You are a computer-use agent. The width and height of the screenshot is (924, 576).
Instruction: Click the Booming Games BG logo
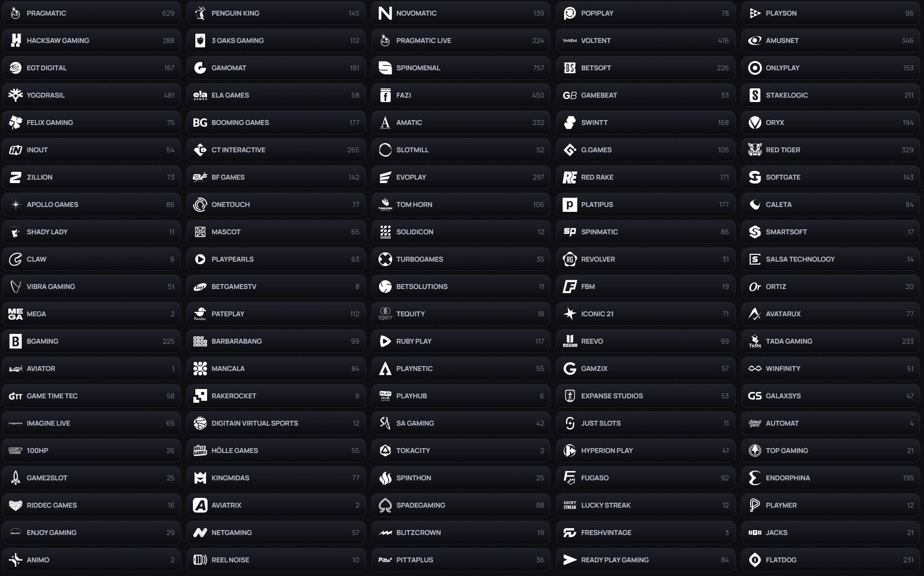(x=200, y=123)
